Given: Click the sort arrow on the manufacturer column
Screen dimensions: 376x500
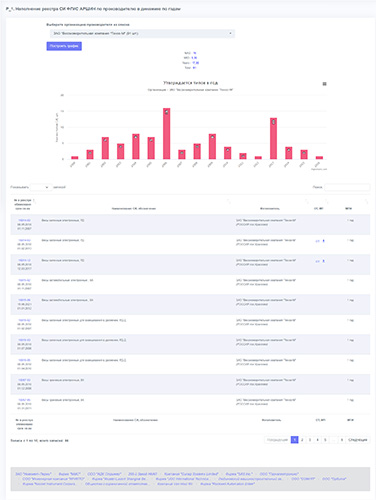Looking at the screenshot, I should (x=306, y=201).
